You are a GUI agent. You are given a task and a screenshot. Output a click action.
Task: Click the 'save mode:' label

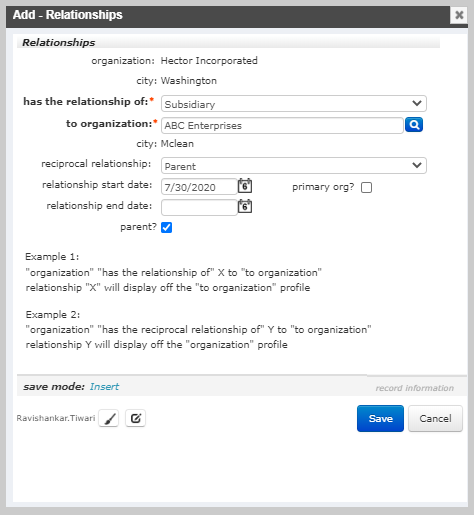pos(54,387)
